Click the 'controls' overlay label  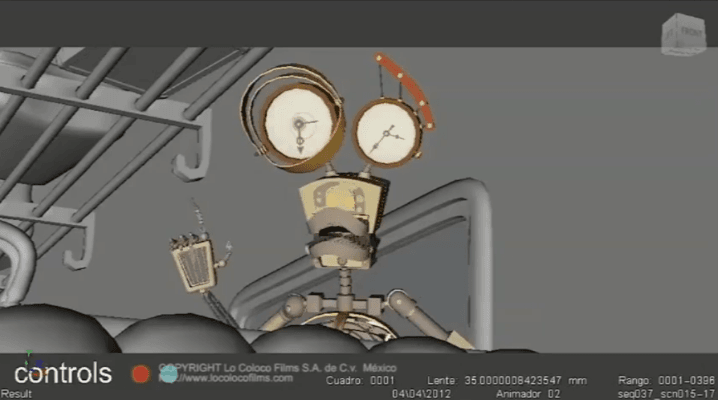[x=63, y=373]
